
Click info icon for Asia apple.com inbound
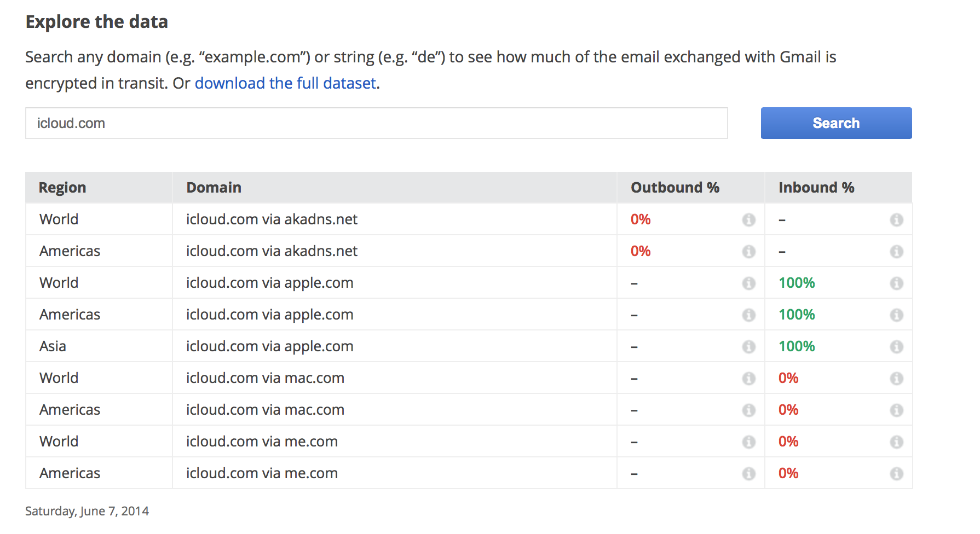coord(896,347)
